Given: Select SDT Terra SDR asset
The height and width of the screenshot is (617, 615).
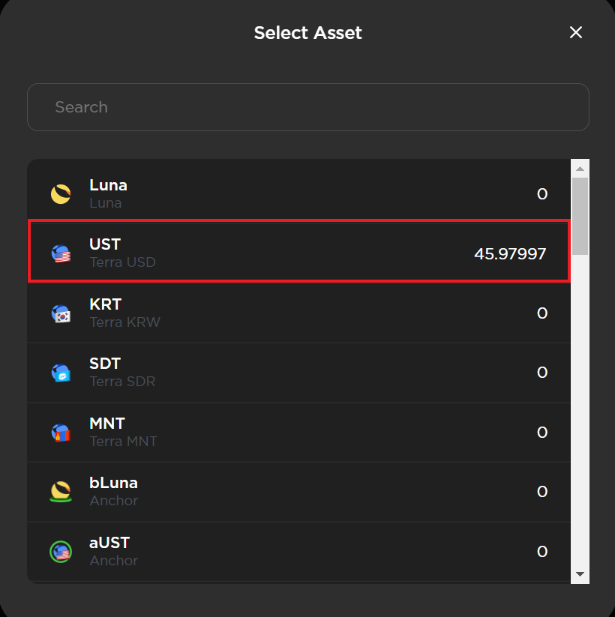Looking at the screenshot, I should point(299,372).
